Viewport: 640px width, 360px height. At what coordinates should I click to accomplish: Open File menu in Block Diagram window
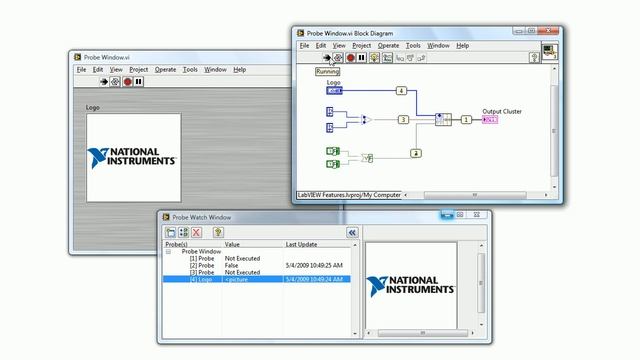[304, 45]
